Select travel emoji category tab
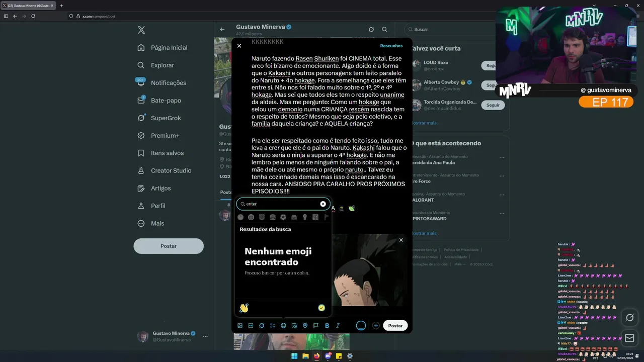 click(x=294, y=217)
